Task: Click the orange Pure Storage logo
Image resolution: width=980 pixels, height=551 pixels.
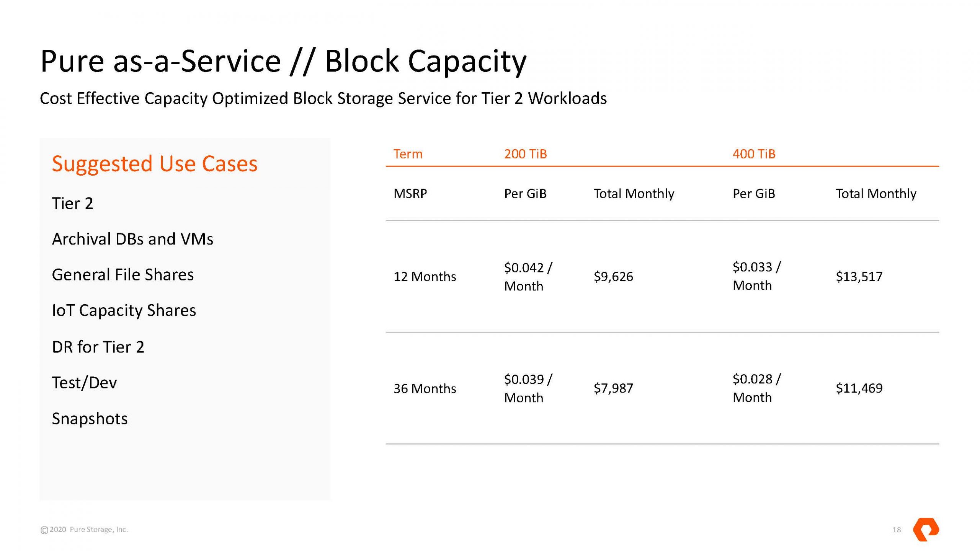Action: (926, 530)
